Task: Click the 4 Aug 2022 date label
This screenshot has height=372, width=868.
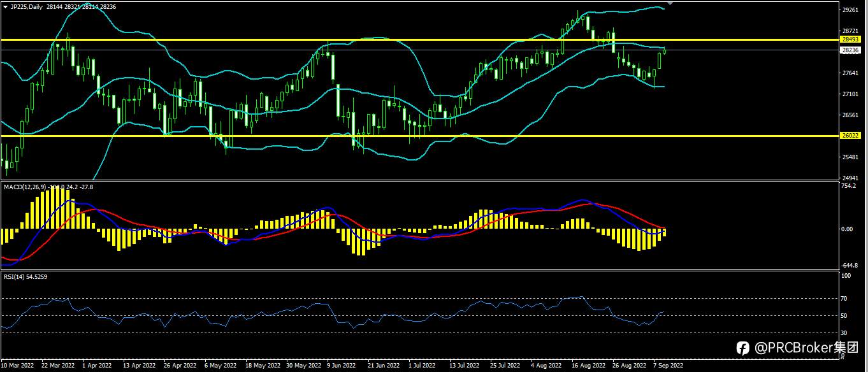Action: (x=547, y=366)
